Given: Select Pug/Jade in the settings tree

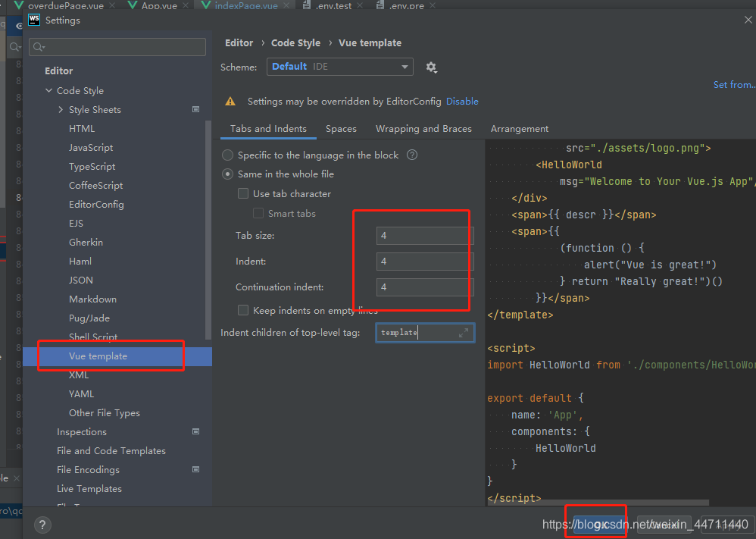Looking at the screenshot, I should tap(89, 318).
